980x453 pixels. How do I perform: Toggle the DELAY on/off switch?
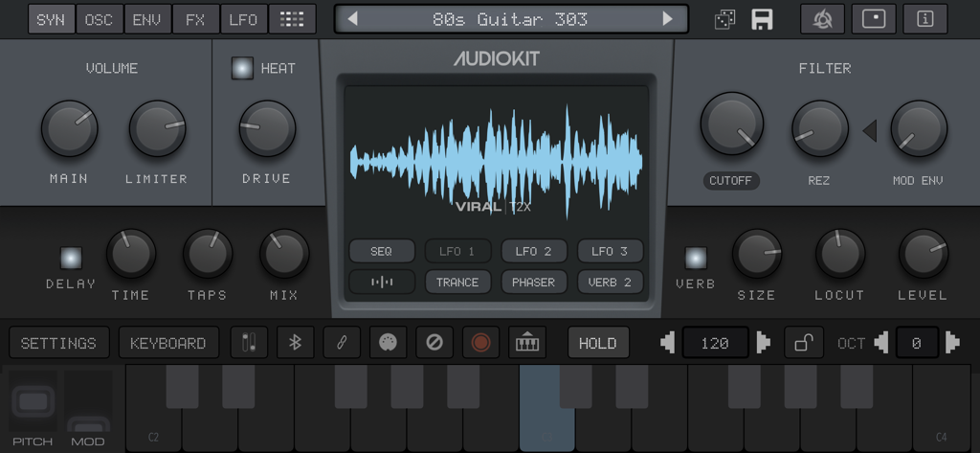click(71, 258)
